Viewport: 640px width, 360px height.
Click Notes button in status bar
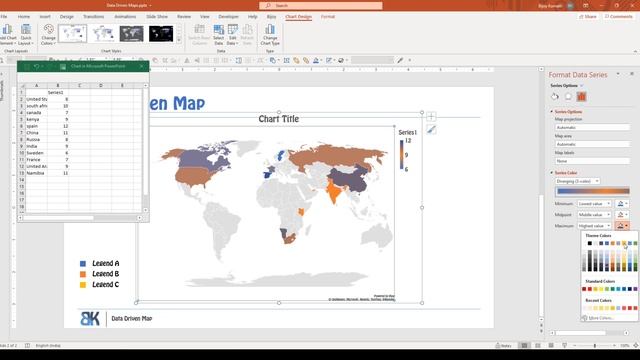[503, 345]
